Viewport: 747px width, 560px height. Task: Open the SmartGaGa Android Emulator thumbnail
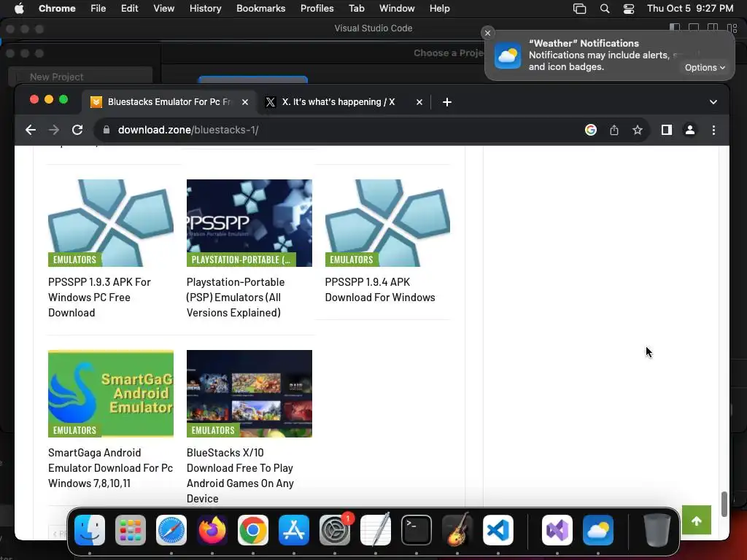click(x=111, y=393)
